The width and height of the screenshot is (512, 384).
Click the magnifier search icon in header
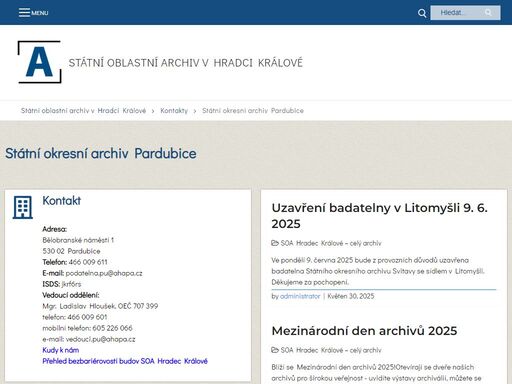coord(422,13)
